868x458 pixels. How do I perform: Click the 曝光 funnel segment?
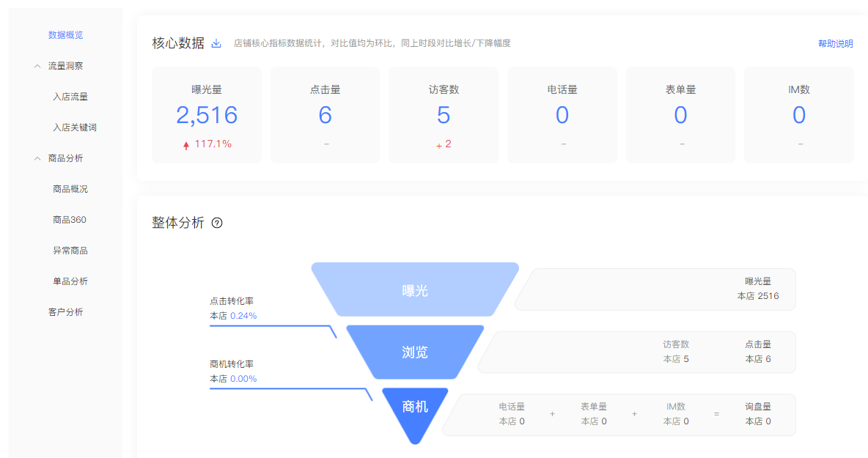tap(415, 289)
